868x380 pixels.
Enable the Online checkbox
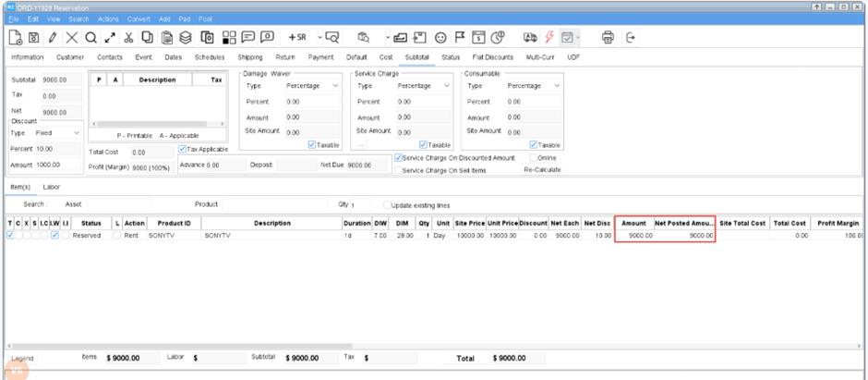point(533,158)
